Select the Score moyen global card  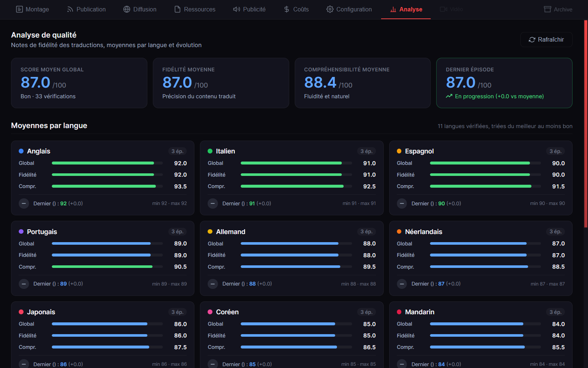click(79, 83)
